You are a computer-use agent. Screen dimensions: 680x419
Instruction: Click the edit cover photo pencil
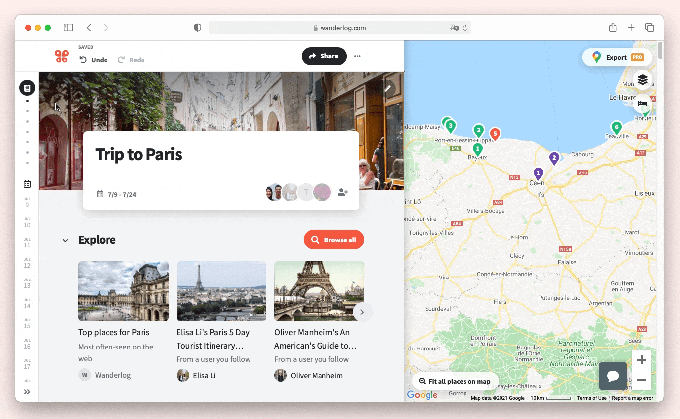pos(388,88)
